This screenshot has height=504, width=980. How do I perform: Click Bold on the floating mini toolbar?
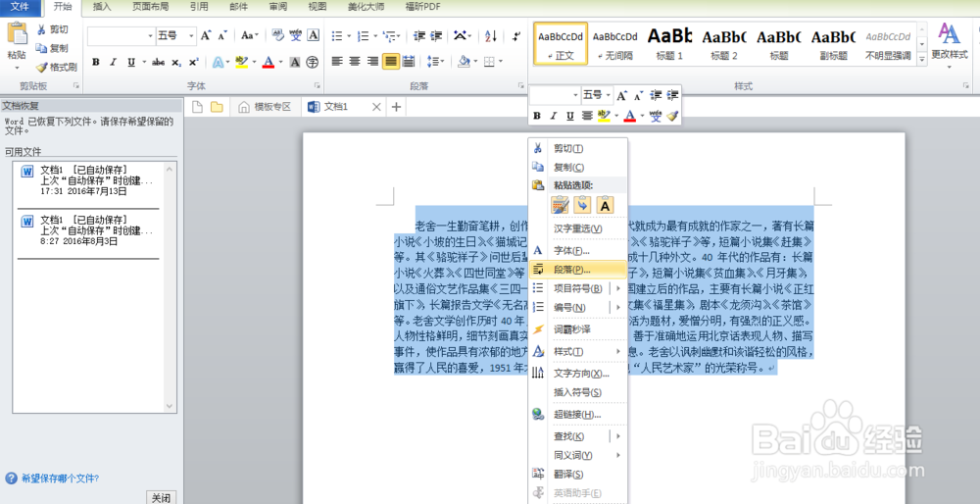tap(537, 116)
